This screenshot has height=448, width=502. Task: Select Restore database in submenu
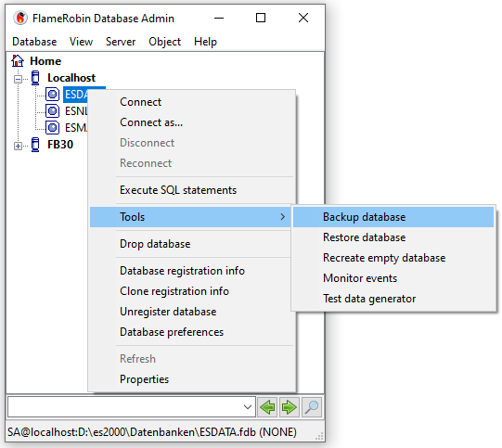[393, 237]
